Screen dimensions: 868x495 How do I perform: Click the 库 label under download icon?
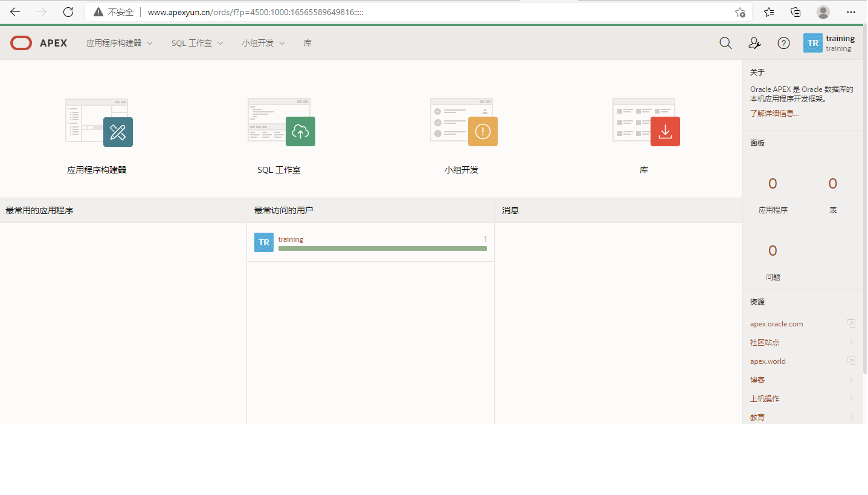pos(644,170)
